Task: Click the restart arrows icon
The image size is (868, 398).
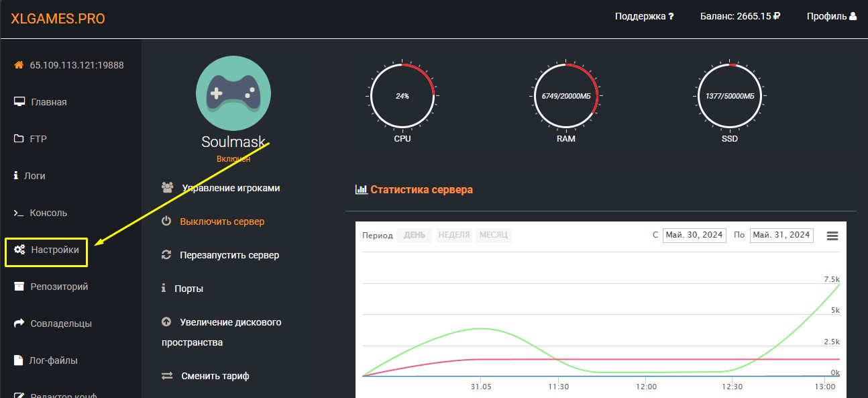Action: click(x=166, y=255)
